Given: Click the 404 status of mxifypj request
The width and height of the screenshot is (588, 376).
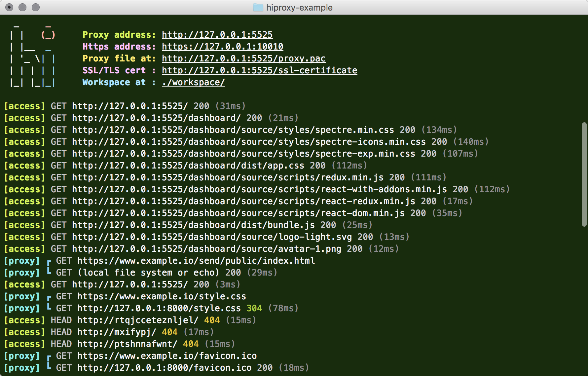Looking at the screenshot, I should tap(170, 332).
